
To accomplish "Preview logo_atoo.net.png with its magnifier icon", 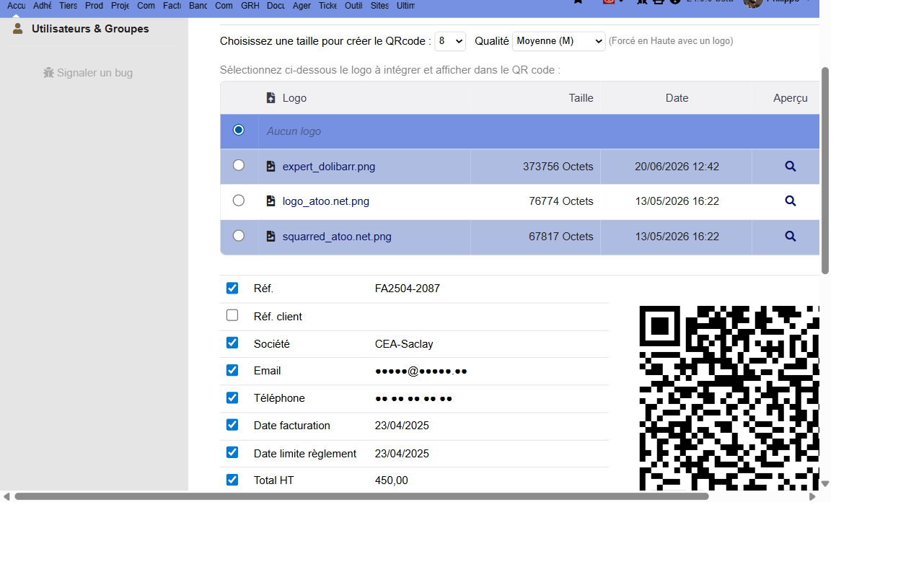I will (791, 201).
